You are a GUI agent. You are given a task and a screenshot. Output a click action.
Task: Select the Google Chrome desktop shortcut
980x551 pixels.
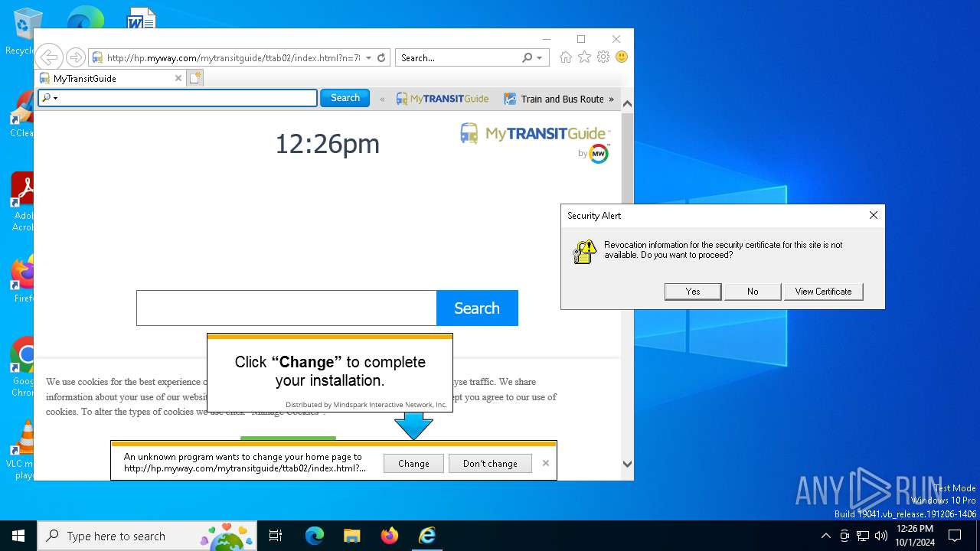22,367
